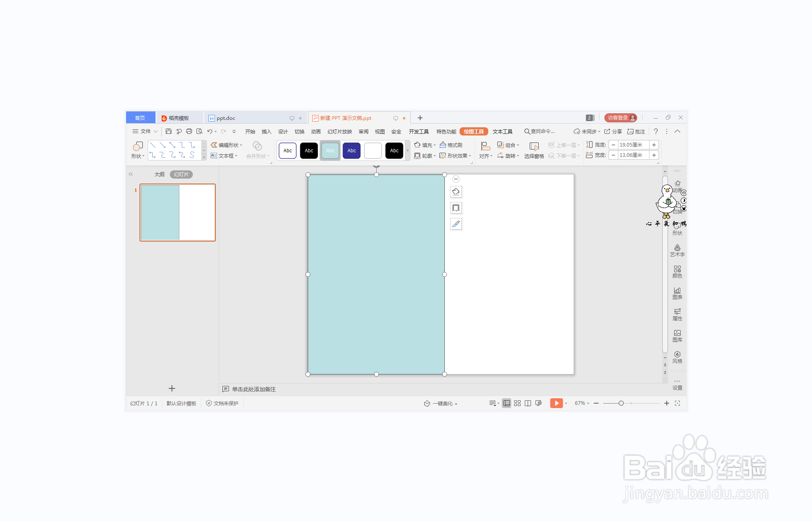
Task: Toggle normal view button in status bar
Action: point(507,403)
